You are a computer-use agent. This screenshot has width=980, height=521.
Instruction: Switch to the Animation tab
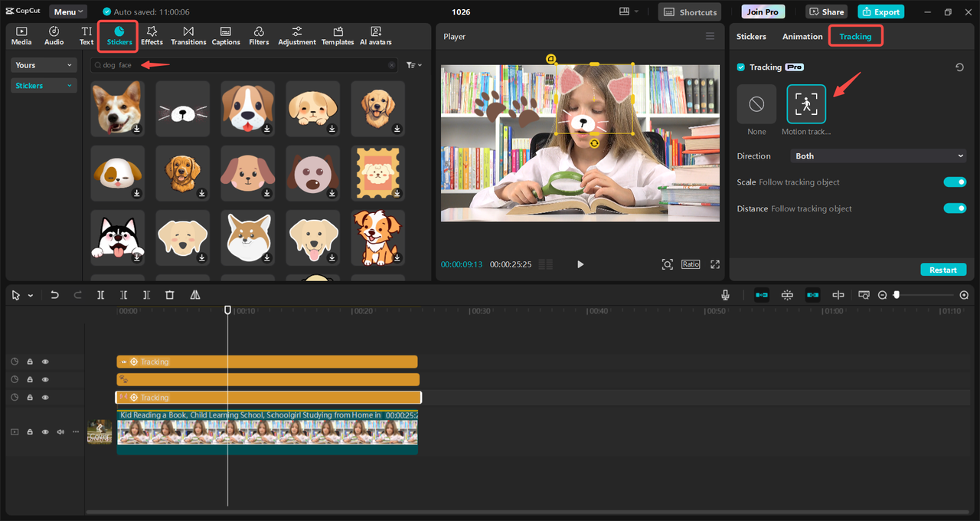(x=802, y=37)
